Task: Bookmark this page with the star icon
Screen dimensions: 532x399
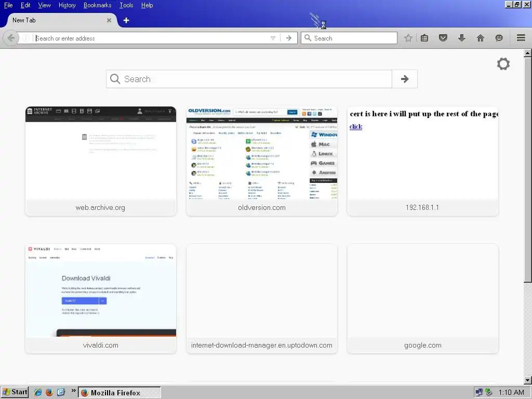Action: click(408, 38)
